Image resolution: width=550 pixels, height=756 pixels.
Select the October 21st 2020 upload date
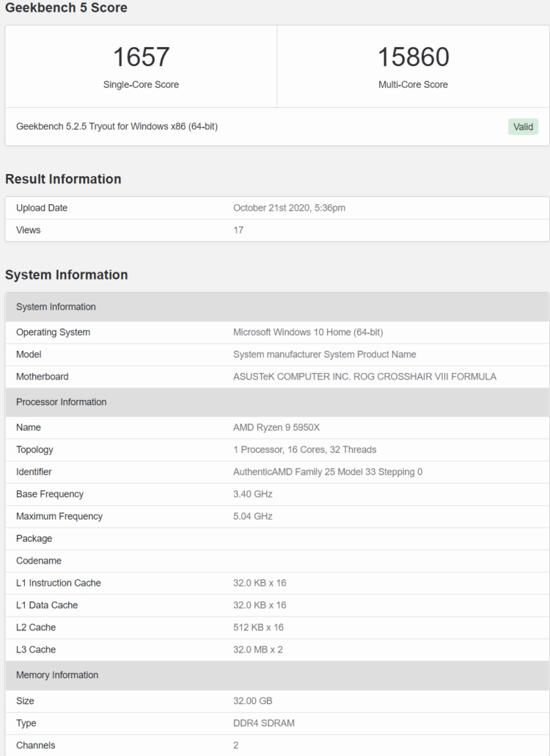tap(289, 208)
